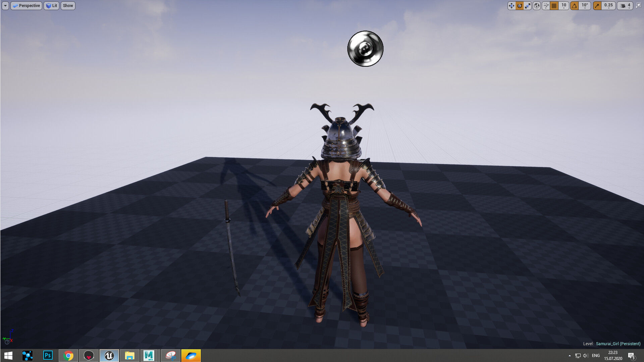644x362 pixels.
Task: Open the viewport options arrow menu
Action: click(x=5, y=6)
